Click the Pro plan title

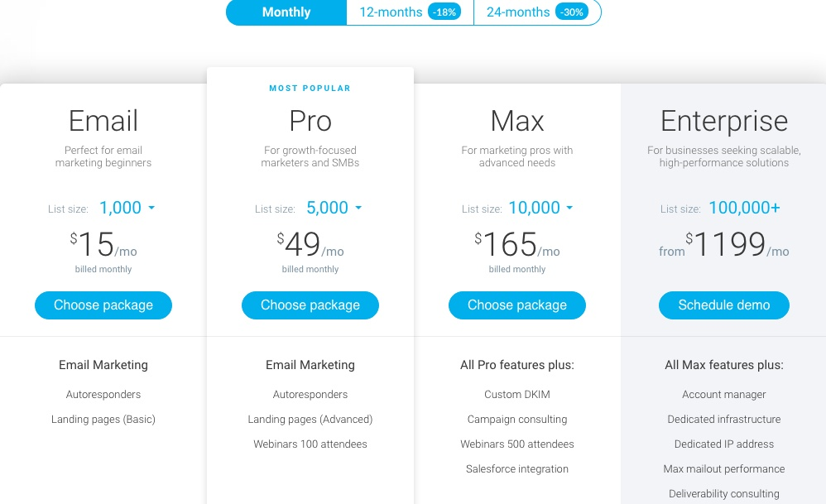[310, 121]
